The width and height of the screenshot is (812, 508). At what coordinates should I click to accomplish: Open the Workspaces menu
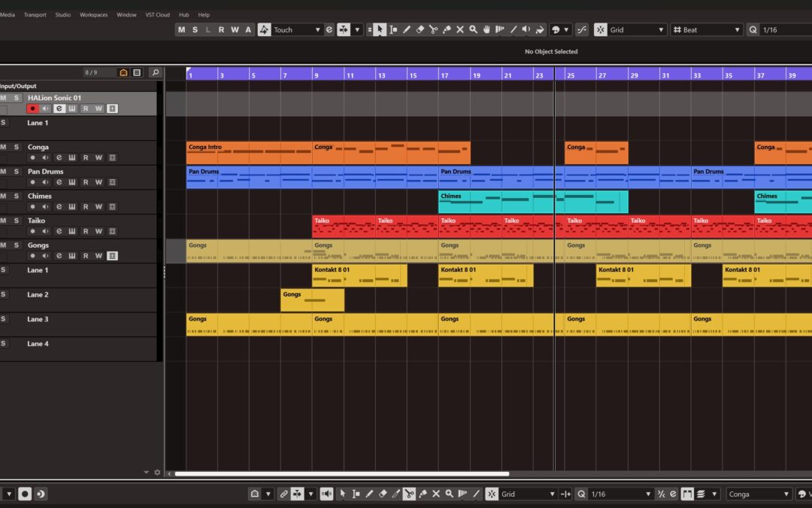[93, 14]
